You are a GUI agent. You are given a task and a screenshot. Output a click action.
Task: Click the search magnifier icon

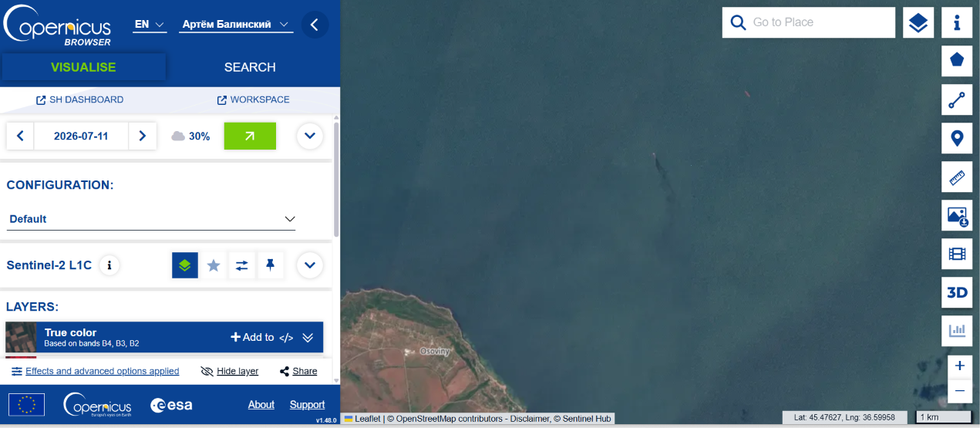tap(738, 22)
